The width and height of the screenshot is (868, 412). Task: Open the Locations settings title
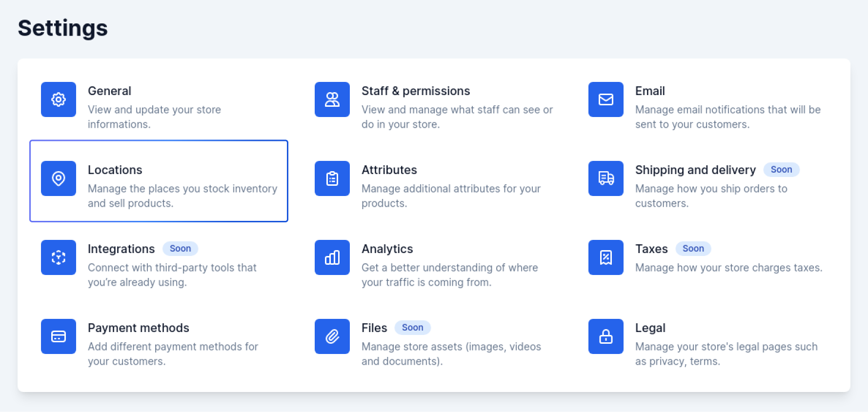click(115, 170)
